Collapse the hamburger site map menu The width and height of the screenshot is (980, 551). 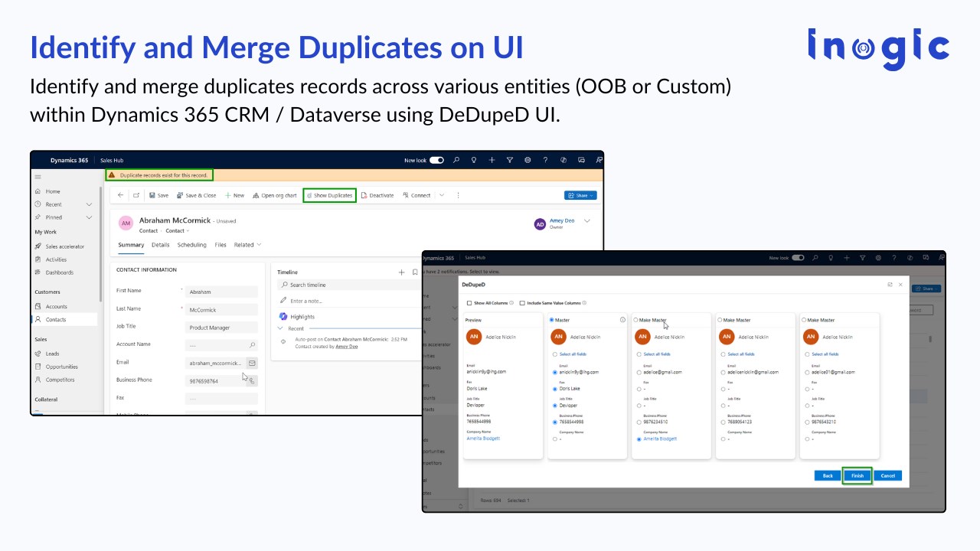(38, 177)
